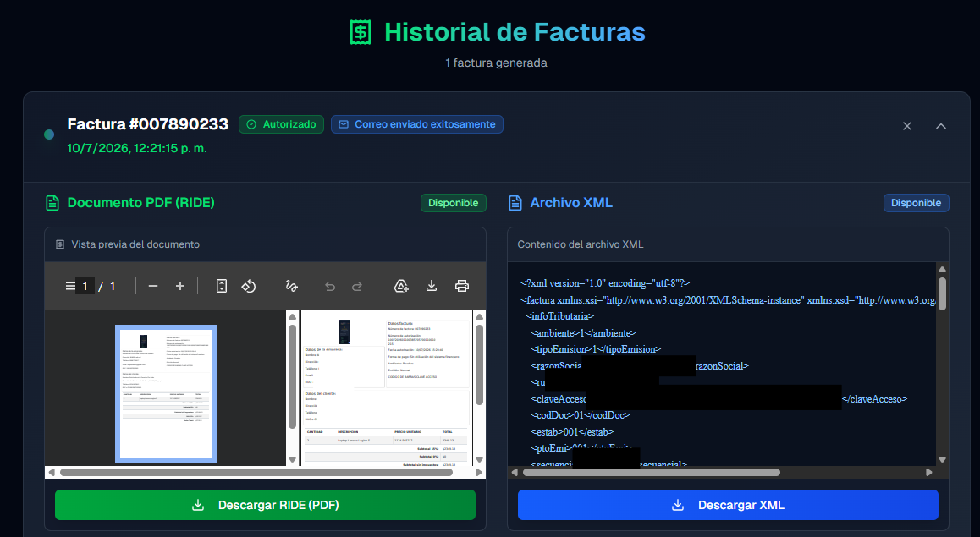The height and width of the screenshot is (537, 980).
Task: Click the blue XML file icon
Action: [515, 203]
